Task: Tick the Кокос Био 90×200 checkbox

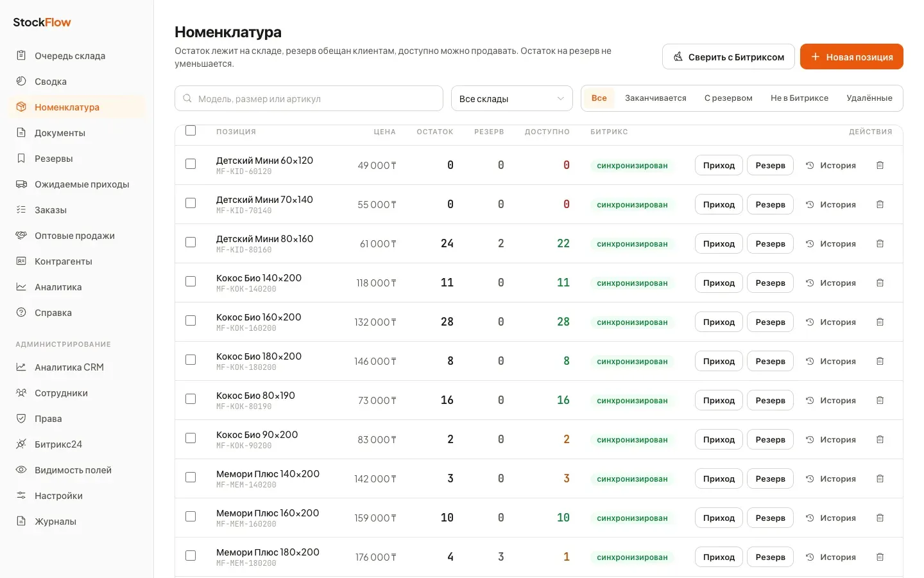Action: tap(191, 438)
